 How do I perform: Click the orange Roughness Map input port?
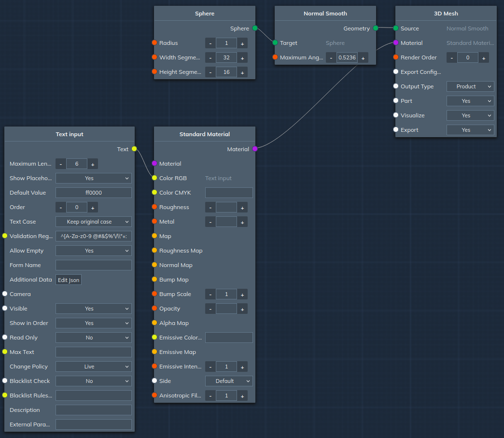click(x=154, y=251)
